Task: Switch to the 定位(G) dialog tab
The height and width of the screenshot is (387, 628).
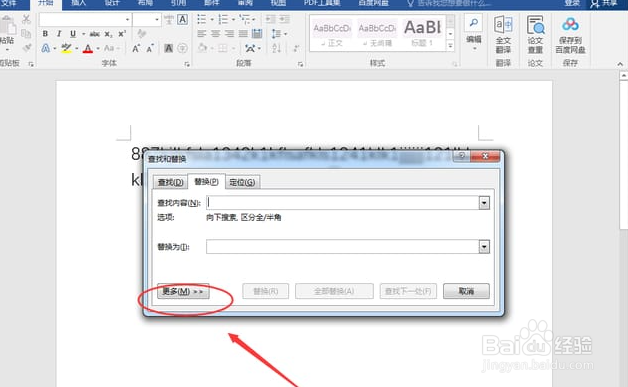Action: click(x=242, y=182)
